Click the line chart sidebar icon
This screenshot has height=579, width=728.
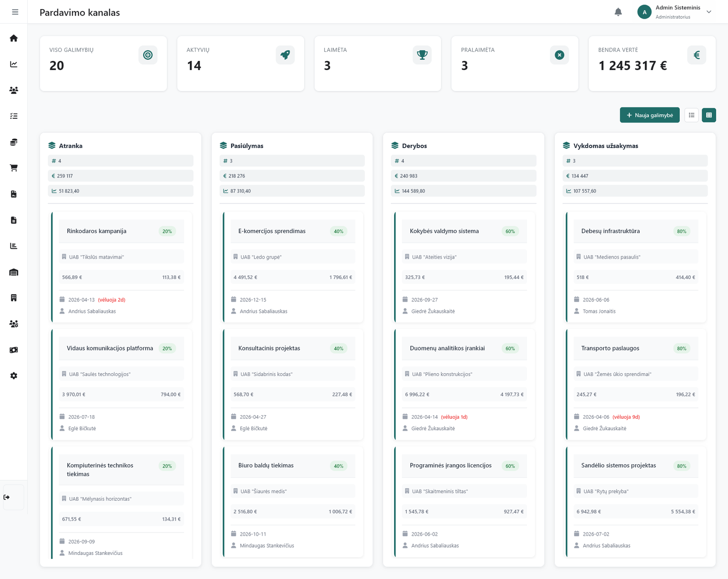[x=14, y=64]
